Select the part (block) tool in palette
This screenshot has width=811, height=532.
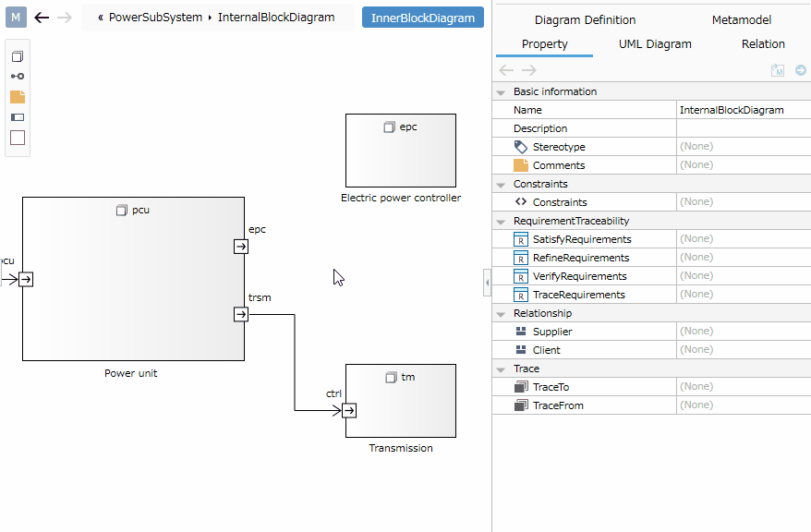point(18,56)
